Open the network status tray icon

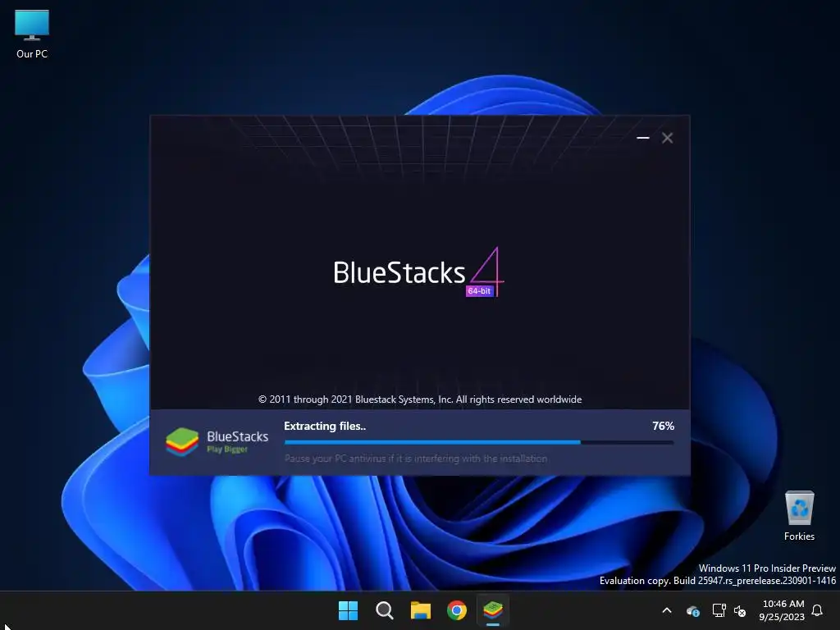719,610
